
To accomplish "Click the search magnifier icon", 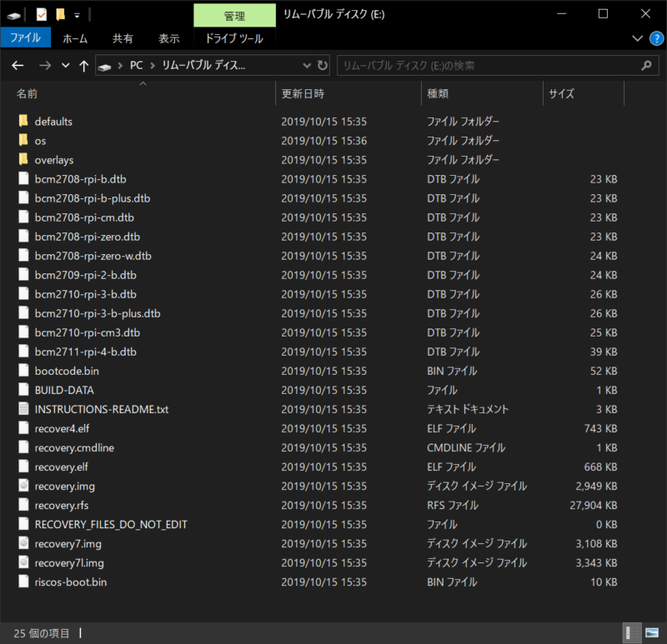I will click(x=645, y=65).
